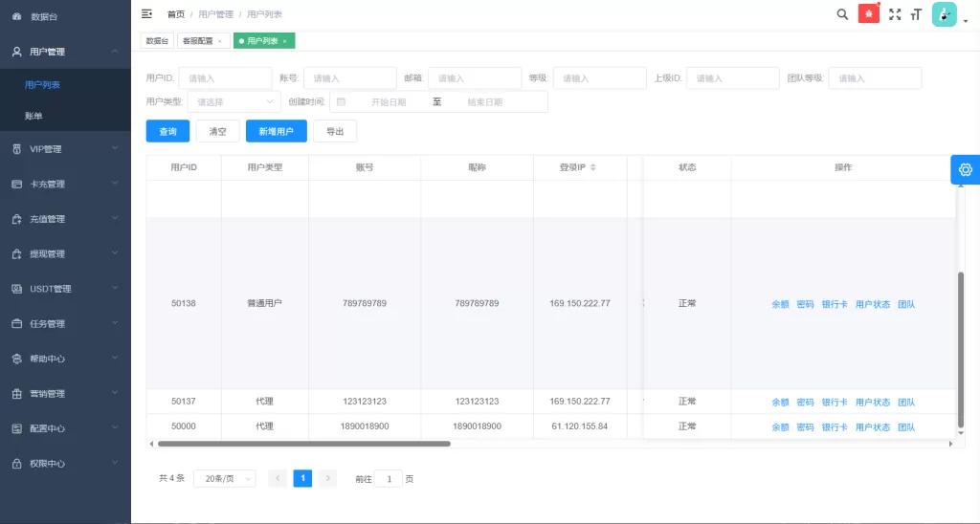Sort table by 登录IP column
980x524 pixels.
(592, 167)
